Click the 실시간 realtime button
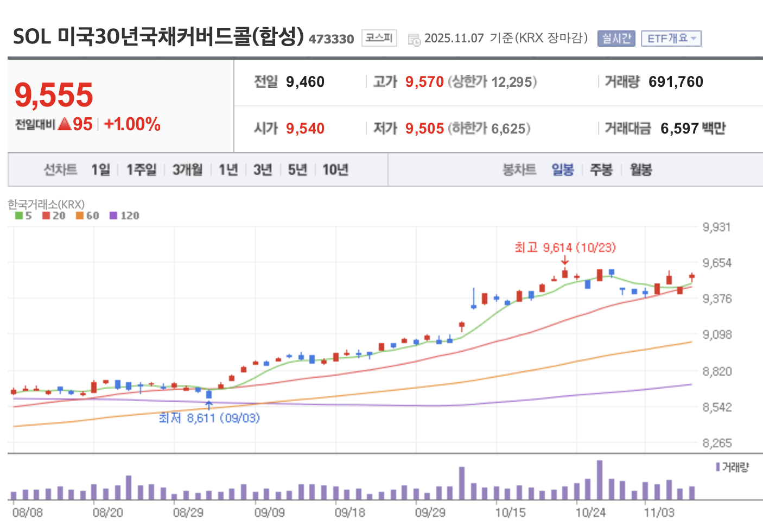Viewport: 763px width, 532px height. tap(616, 39)
